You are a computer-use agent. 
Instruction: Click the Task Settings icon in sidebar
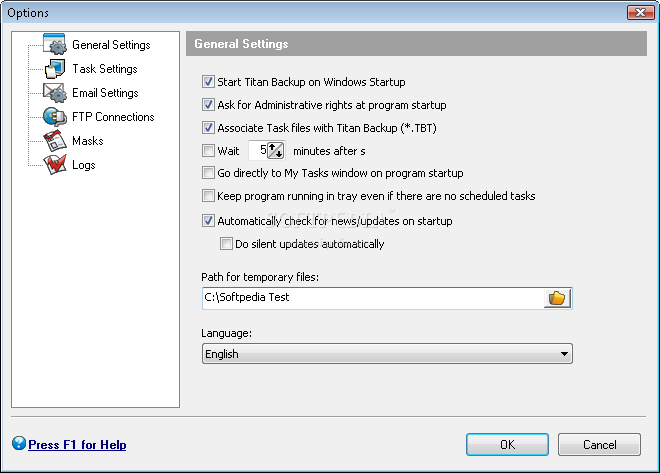pyautogui.click(x=55, y=69)
